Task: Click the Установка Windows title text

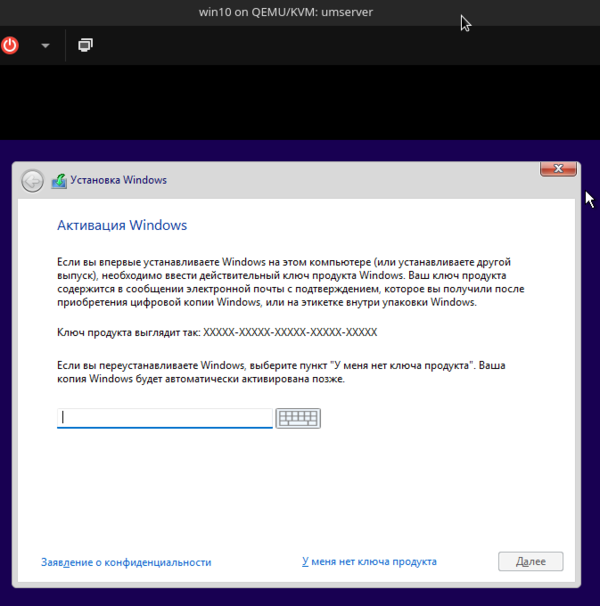Action: [118, 180]
